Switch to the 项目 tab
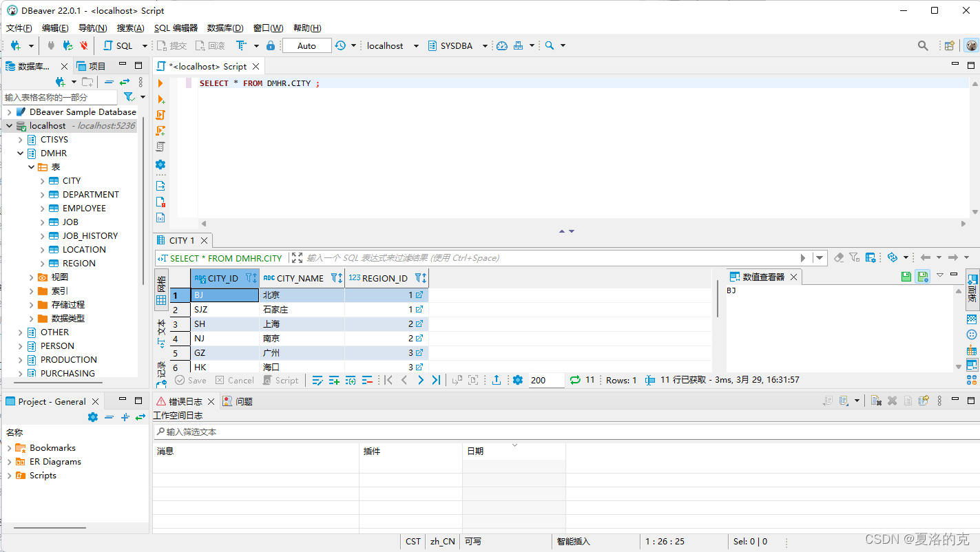Screen dimensions: 980x552 92,66
